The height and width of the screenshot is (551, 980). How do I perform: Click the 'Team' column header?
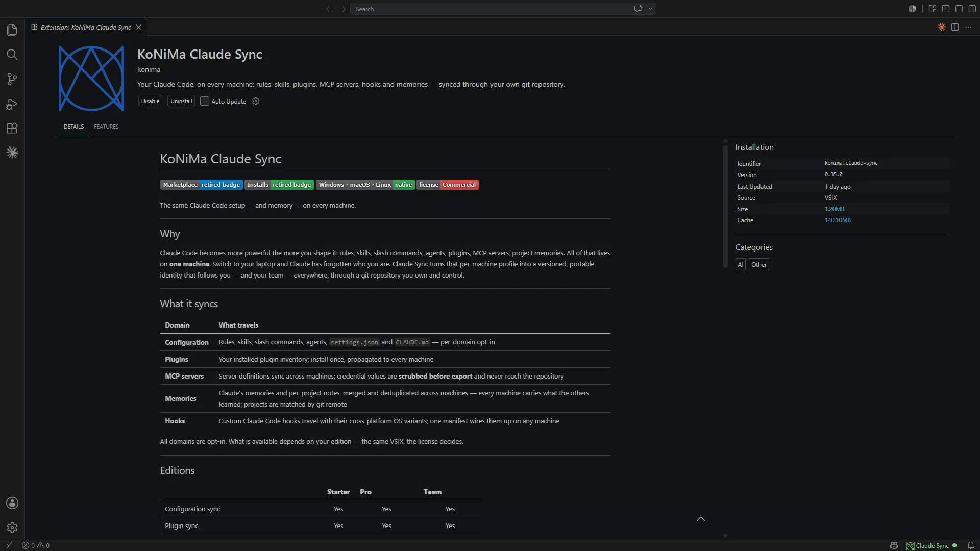tap(432, 492)
